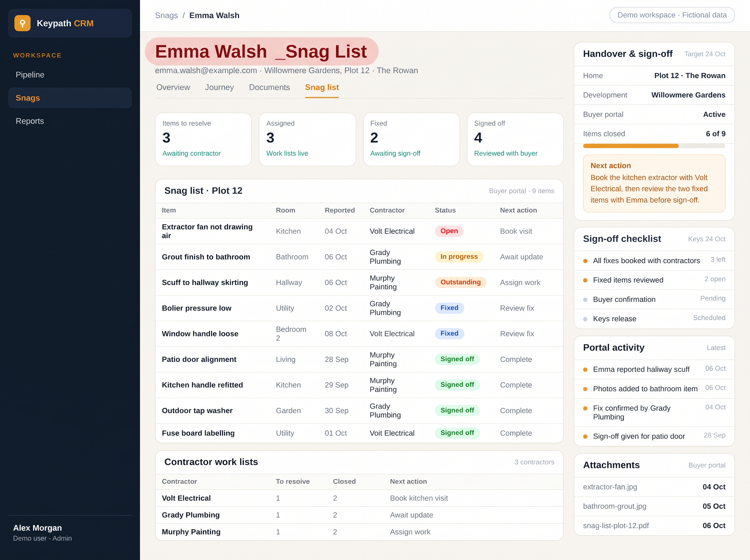The image size is (750, 560).
Task: Click Assign work in the snag list table
Action: [x=520, y=282]
